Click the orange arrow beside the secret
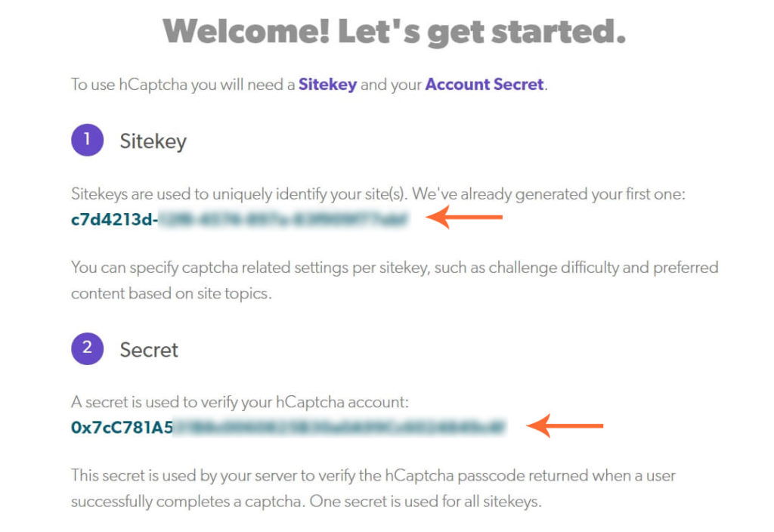This screenshot has height=532, width=774. pos(565,425)
